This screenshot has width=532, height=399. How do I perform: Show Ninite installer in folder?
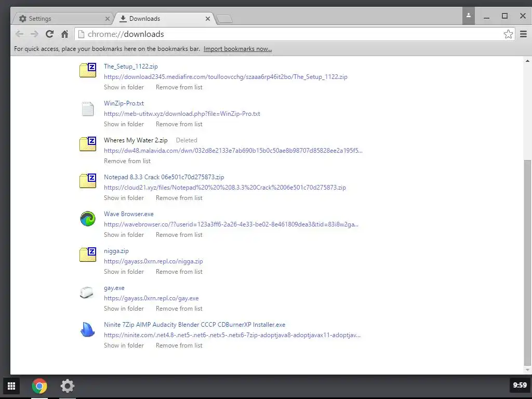pos(124,345)
